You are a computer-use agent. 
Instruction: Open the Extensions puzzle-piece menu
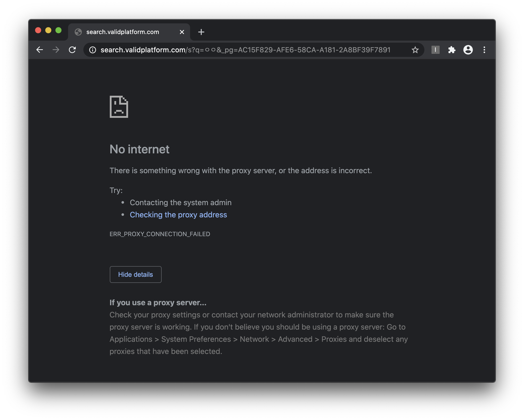click(x=452, y=50)
